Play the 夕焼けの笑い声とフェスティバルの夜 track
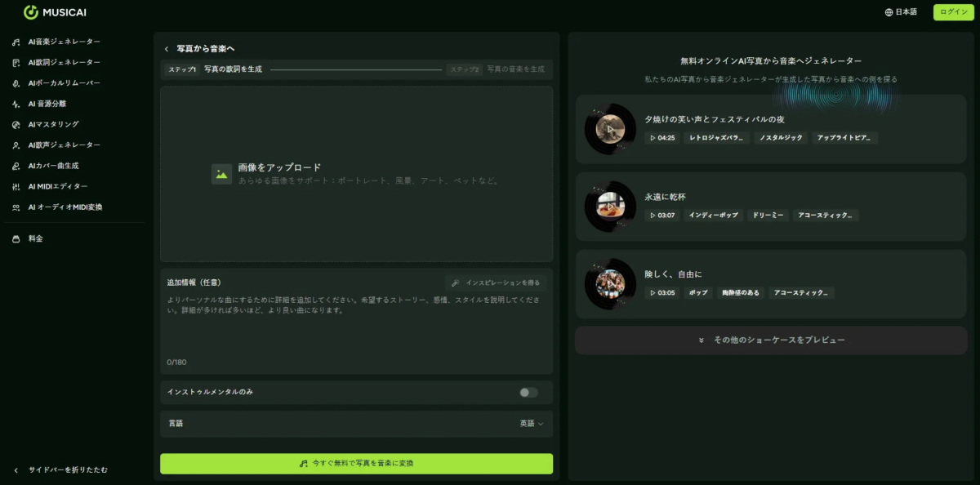Image resolution: width=980 pixels, height=485 pixels. [608, 127]
